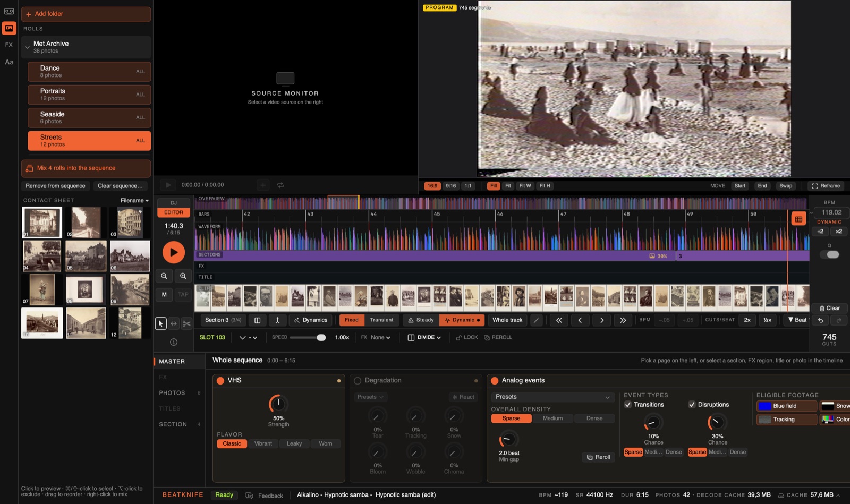Image resolution: width=850 pixels, height=504 pixels.
Task: Open the DIVIDE dropdown
Action: (424, 338)
